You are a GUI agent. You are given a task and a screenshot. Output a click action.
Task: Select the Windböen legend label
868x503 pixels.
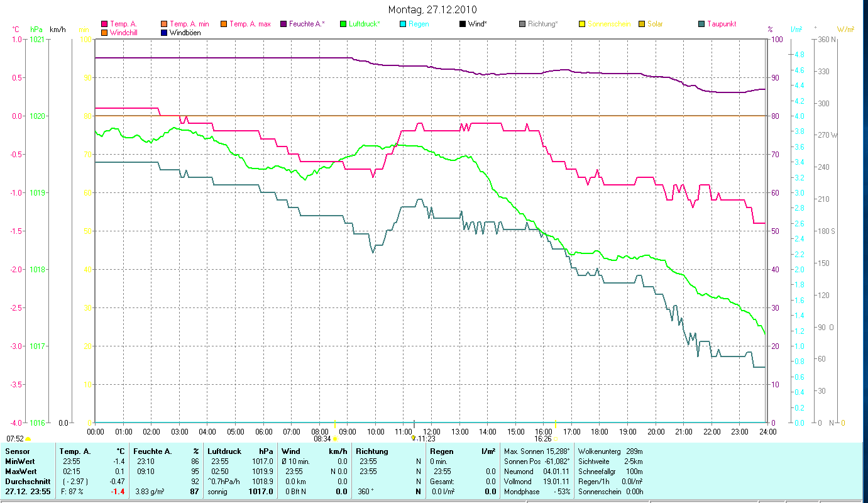(185, 32)
